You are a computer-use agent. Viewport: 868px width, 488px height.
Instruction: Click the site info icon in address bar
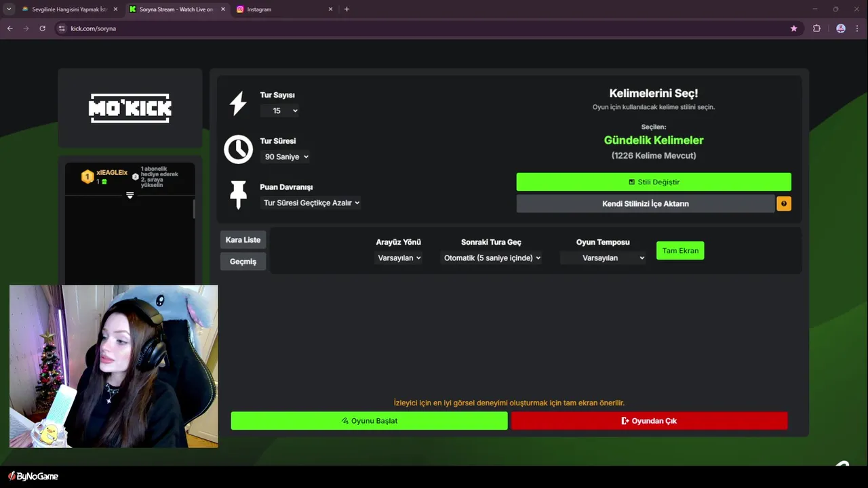62,28
